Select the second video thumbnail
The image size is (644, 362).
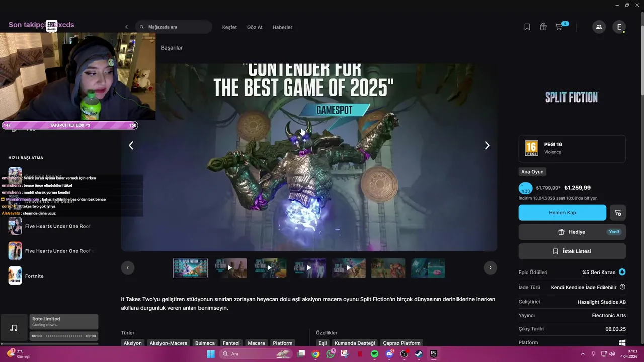pos(230,268)
